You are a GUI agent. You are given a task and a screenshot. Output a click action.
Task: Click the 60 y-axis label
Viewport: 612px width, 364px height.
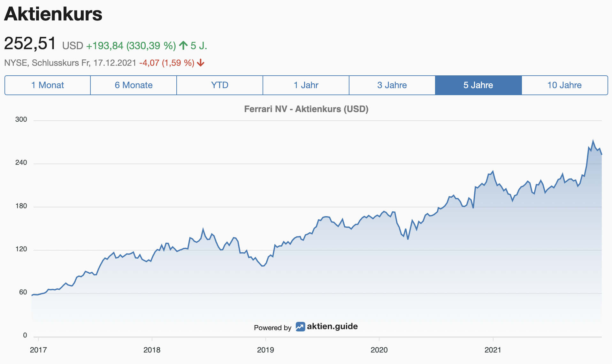(x=23, y=292)
